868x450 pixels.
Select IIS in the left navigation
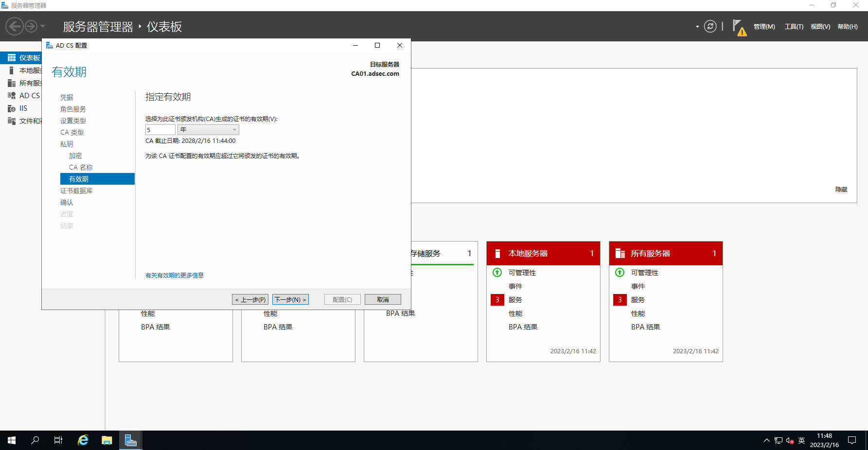point(23,108)
